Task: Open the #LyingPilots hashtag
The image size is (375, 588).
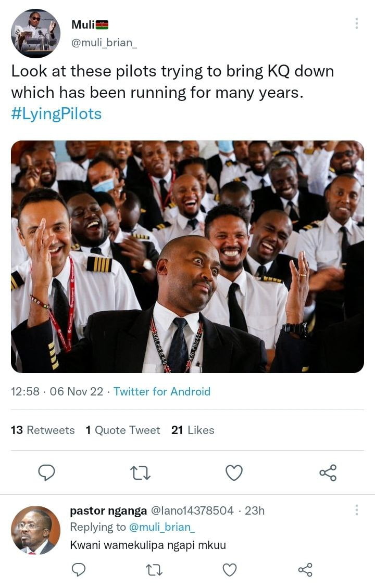Action: click(x=56, y=114)
